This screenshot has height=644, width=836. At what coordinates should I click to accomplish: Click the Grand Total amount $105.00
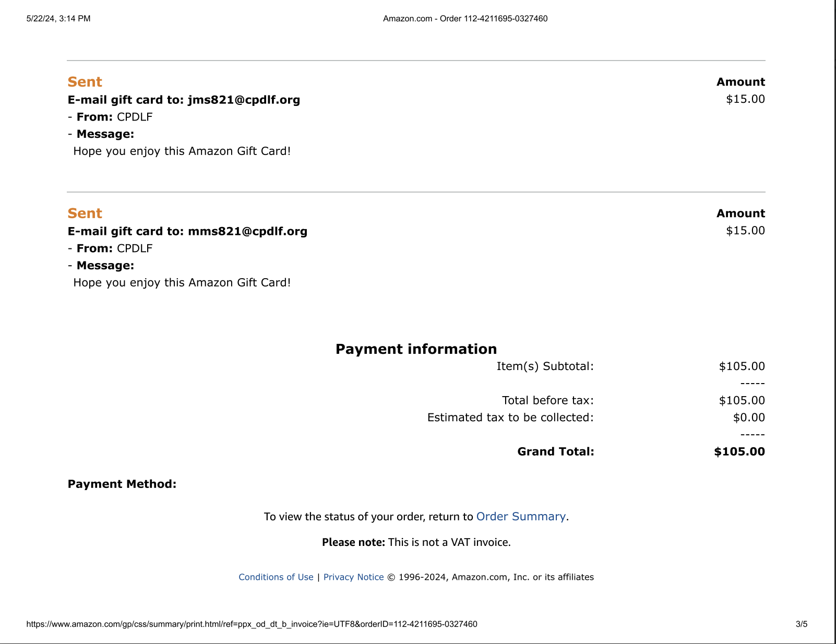739,452
